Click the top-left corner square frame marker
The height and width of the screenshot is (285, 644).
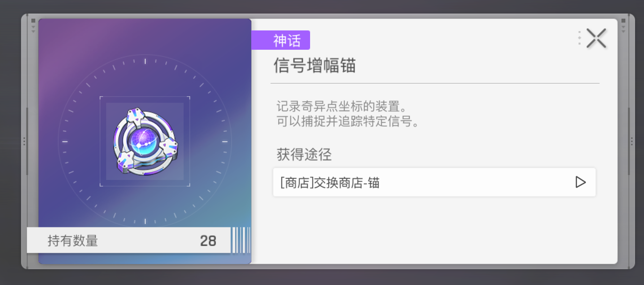33,21
